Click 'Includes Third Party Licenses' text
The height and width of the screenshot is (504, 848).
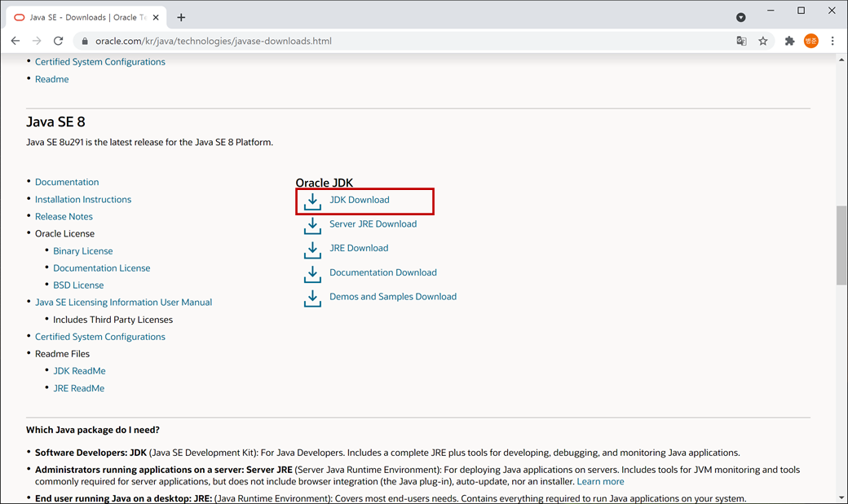113,320
